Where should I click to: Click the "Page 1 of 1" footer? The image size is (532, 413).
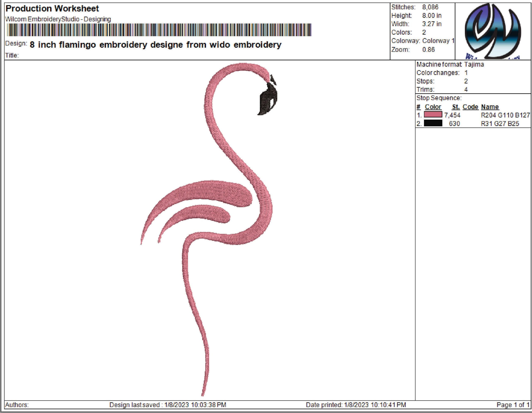[x=513, y=405]
